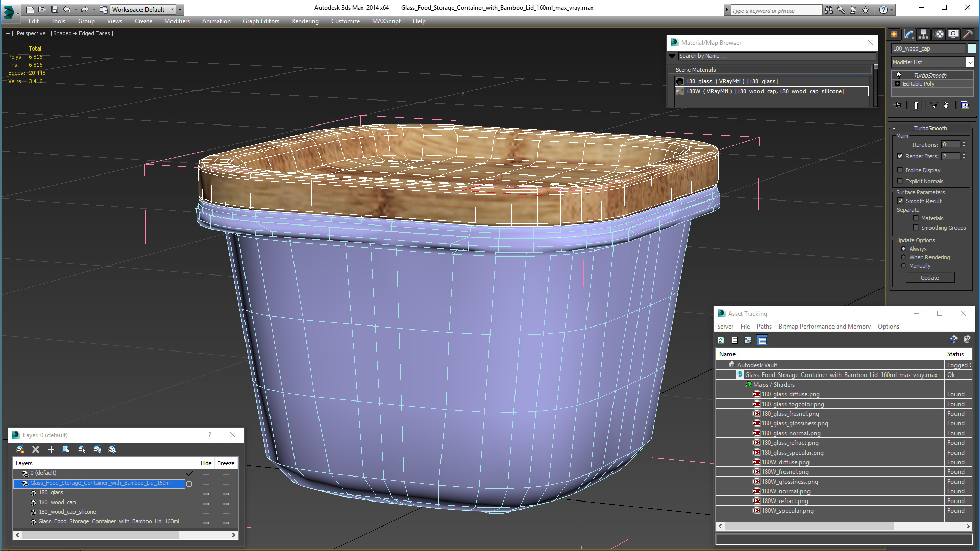Click Delete layer X icon
The height and width of the screenshot is (551, 980).
pos(36,449)
